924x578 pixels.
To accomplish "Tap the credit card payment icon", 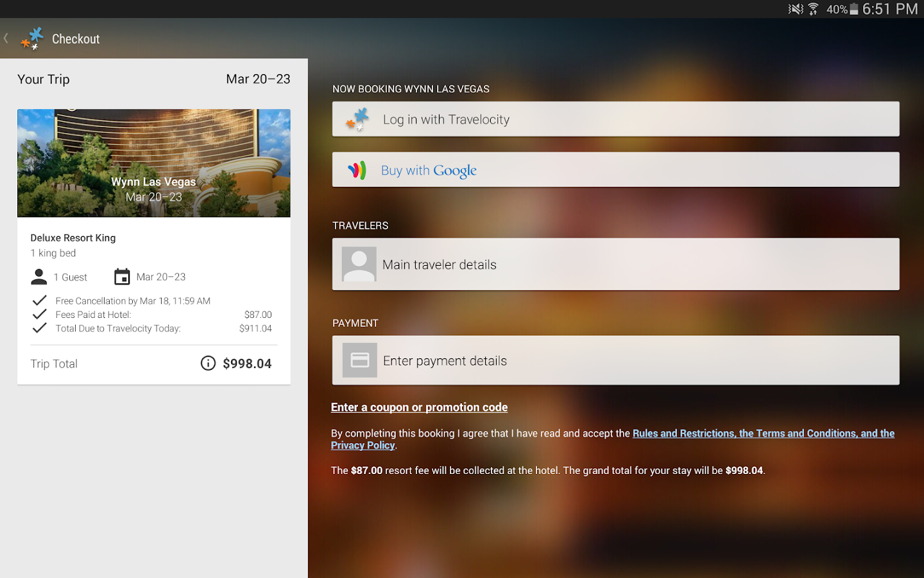I will tap(360, 360).
